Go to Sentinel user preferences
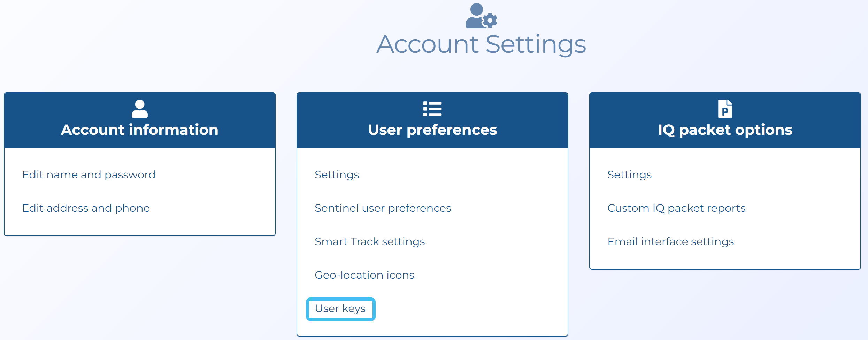The image size is (868, 340). click(x=383, y=208)
